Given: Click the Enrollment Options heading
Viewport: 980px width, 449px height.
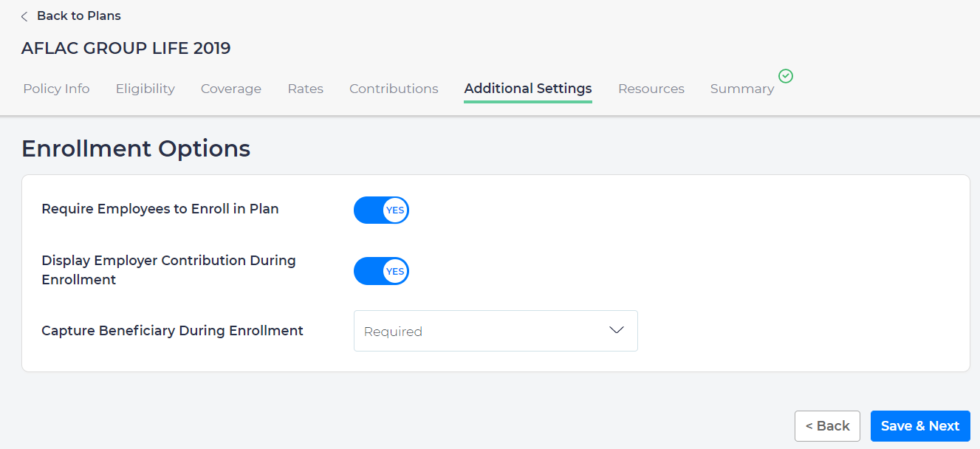Looking at the screenshot, I should [136, 149].
